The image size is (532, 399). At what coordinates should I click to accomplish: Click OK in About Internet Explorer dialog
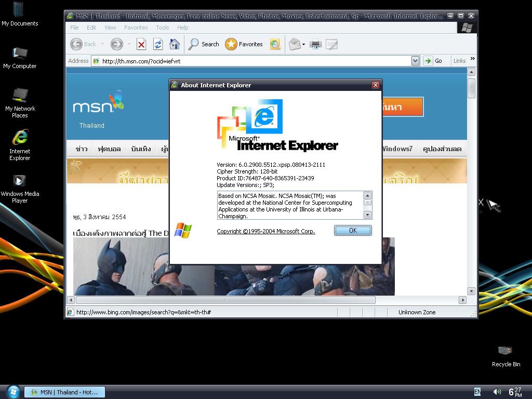point(353,230)
